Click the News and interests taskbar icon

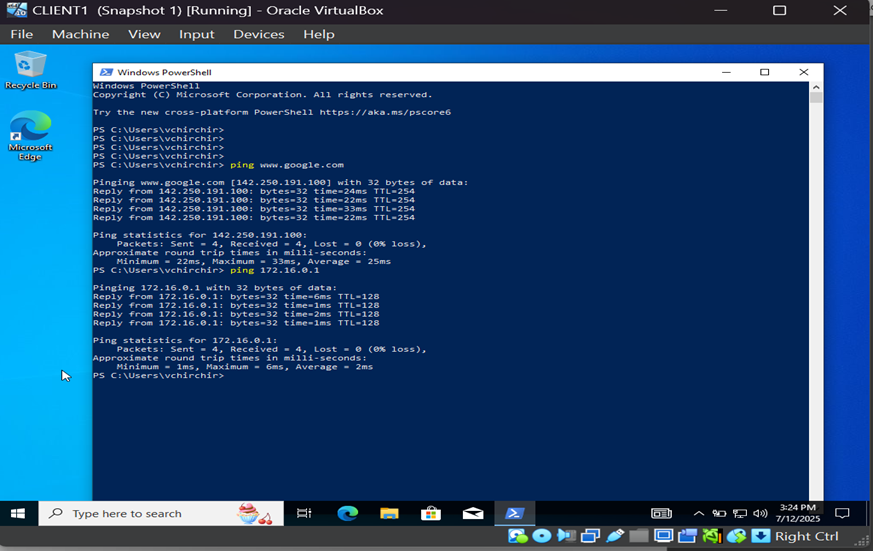661,513
